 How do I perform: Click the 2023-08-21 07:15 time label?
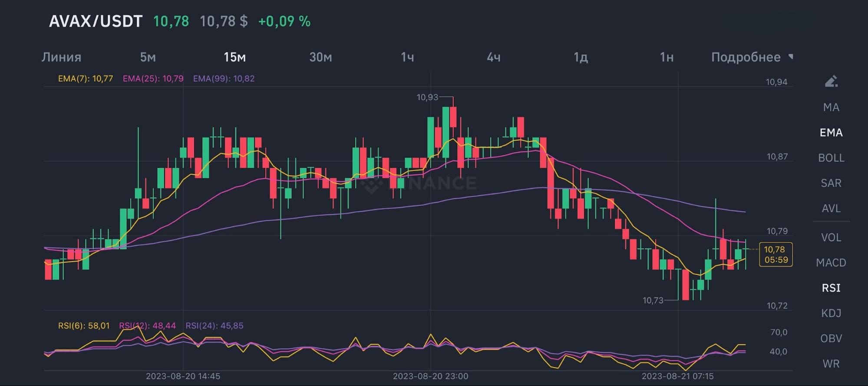point(678,376)
